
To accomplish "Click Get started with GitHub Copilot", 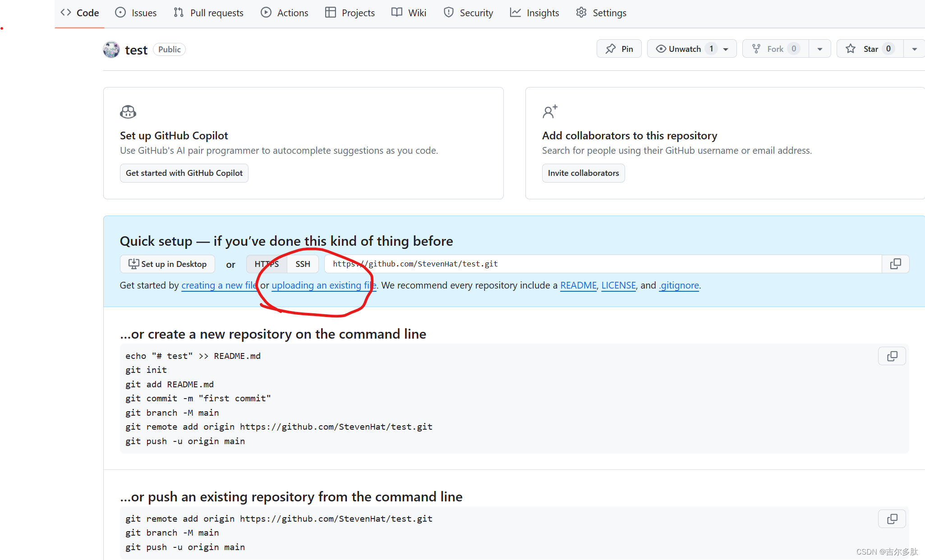I will 184,173.
